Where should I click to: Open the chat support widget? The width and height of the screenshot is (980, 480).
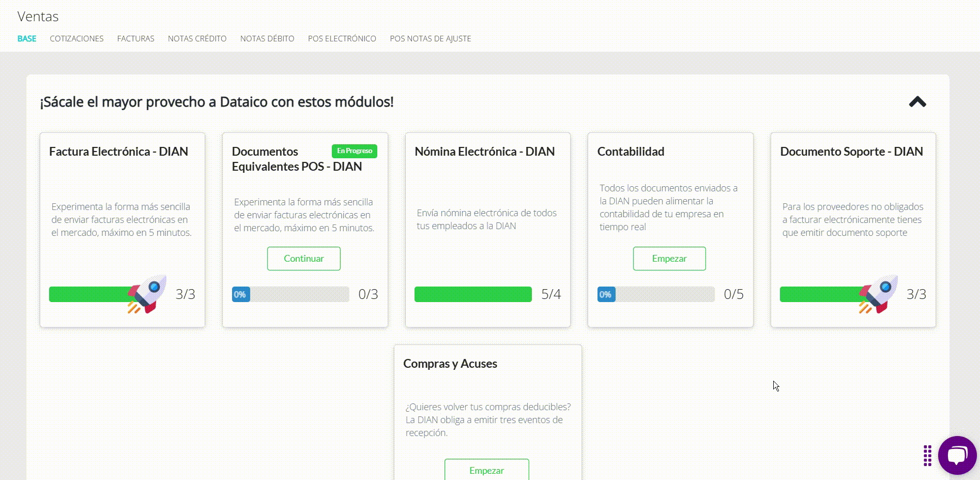pyautogui.click(x=957, y=456)
